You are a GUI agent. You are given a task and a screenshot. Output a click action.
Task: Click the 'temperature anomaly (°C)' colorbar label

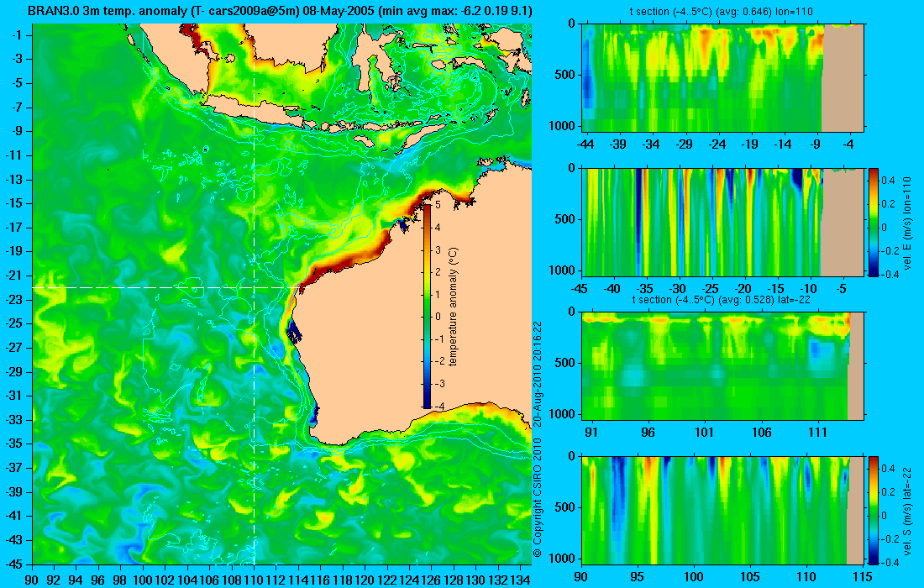(x=453, y=307)
